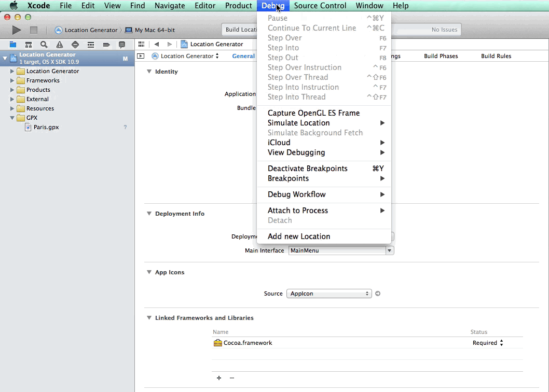This screenshot has height=392, width=549.
Task: Open the Symbol navigator icon
Action: tap(29, 45)
